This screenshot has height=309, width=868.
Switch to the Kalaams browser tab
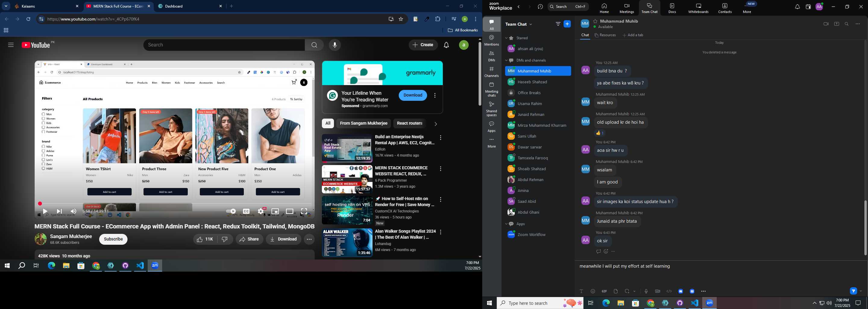(x=46, y=6)
